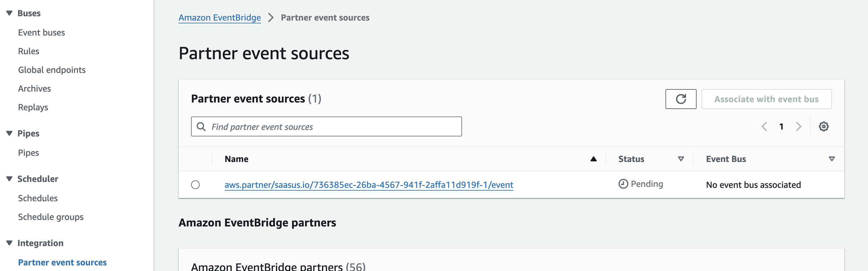This screenshot has width=868, height=271.
Task: Open Schedule groups in sidebar
Action: point(50,217)
